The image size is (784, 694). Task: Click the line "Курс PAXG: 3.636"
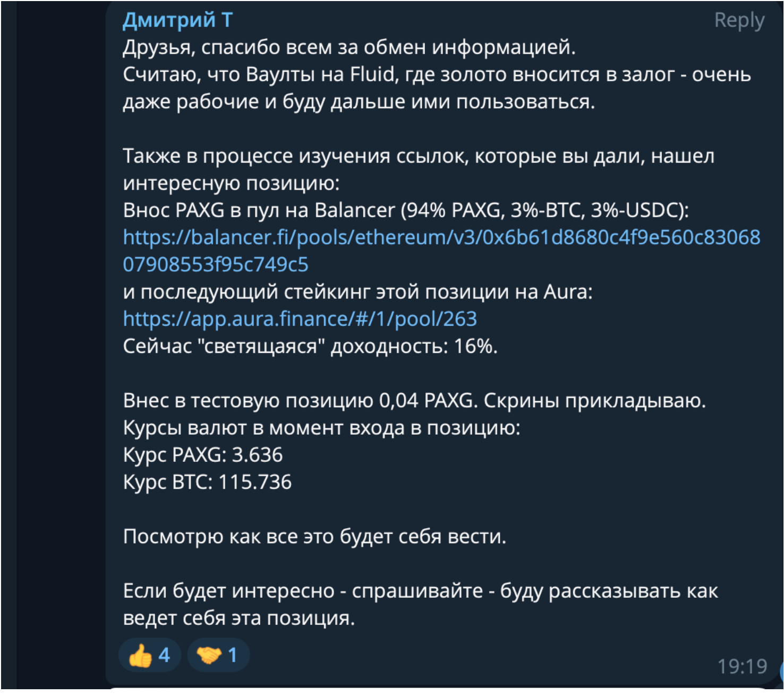[x=203, y=455]
